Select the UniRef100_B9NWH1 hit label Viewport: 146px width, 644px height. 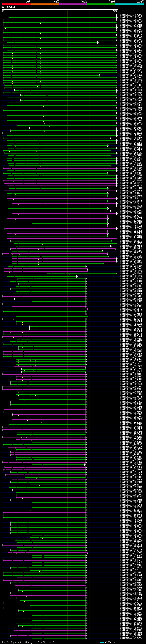click(x=131, y=351)
